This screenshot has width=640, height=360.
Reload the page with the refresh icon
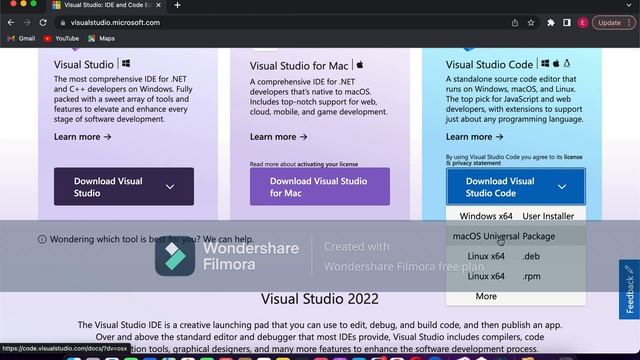[43, 23]
